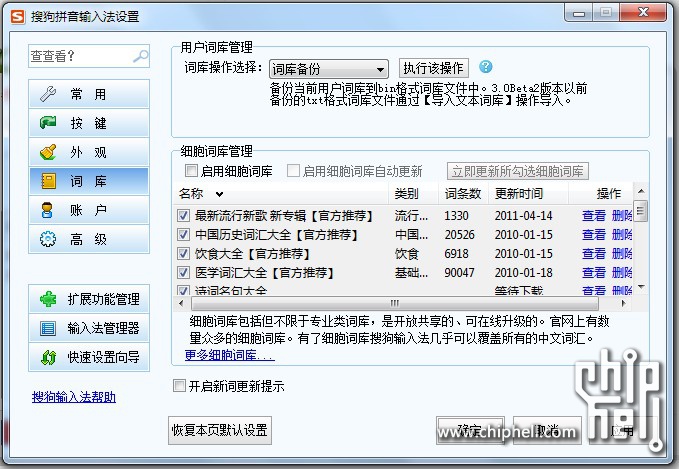This screenshot has height=469, width=679.
Task: Click 查看 for 中国历史词汇大全 row
Action: click(594, 234)
